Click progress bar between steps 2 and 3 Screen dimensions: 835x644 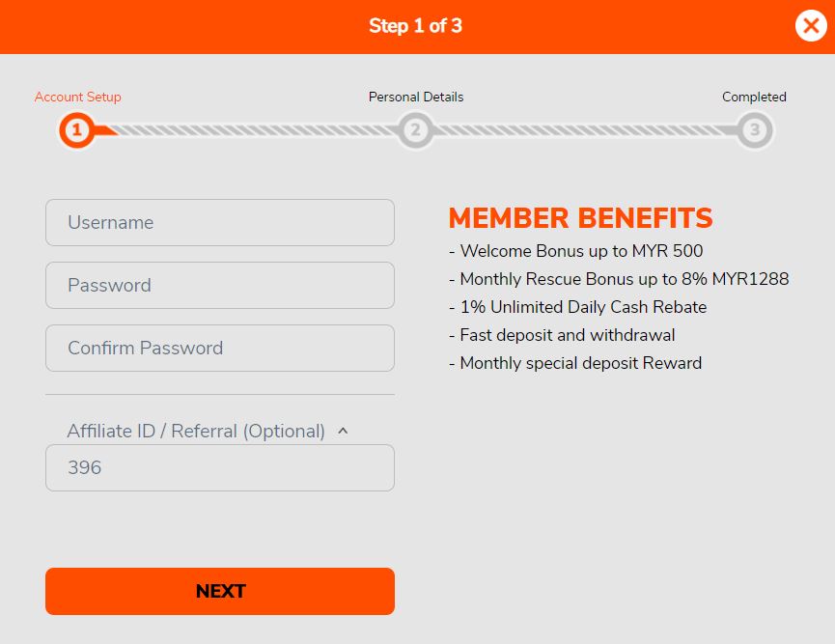(584, 129)
